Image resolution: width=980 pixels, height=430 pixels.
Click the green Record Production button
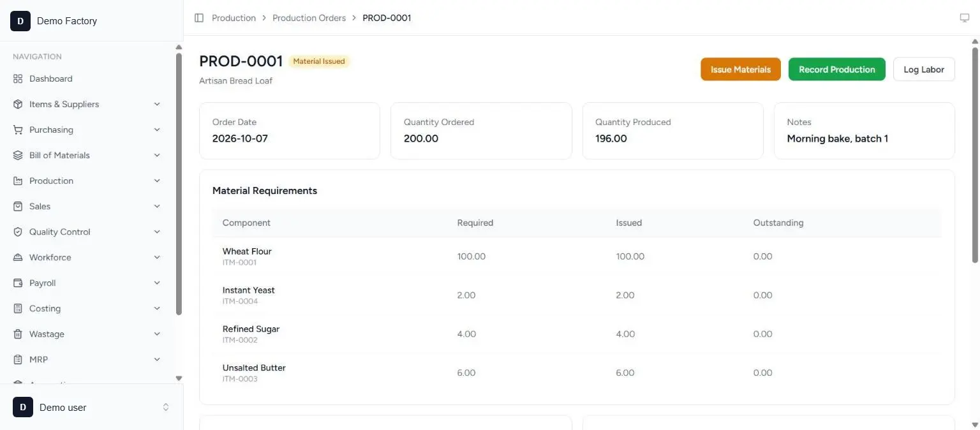point(837,70)
